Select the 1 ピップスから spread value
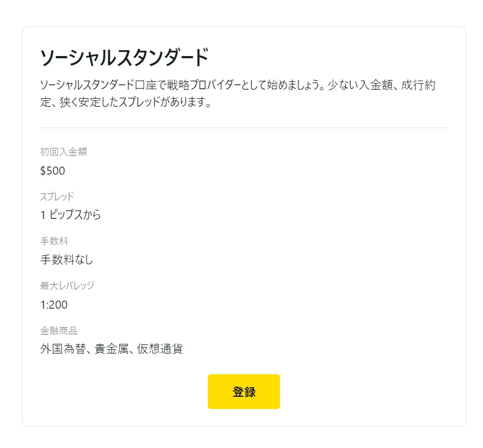Image resolution: width=483 pixels, height=448 pixels. 71,215
